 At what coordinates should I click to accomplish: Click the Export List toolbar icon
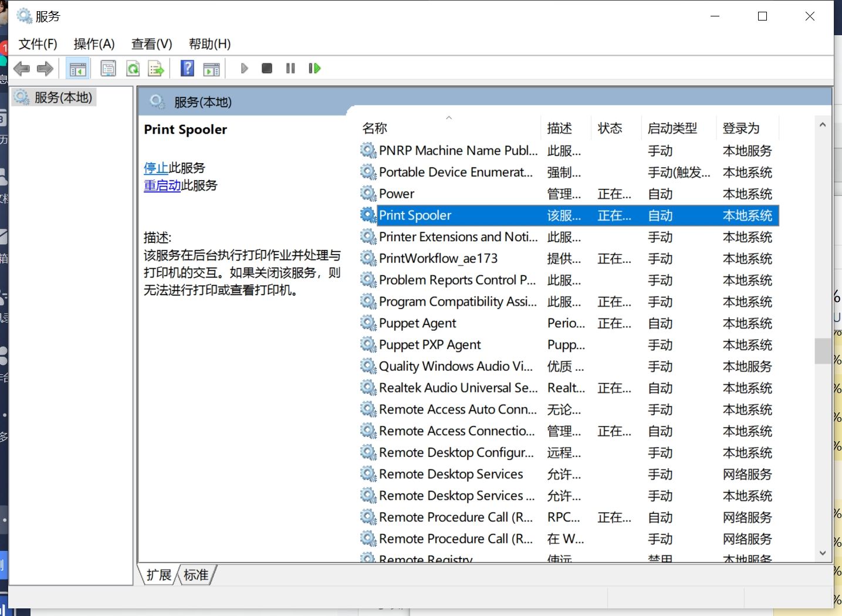click(156, 69)
